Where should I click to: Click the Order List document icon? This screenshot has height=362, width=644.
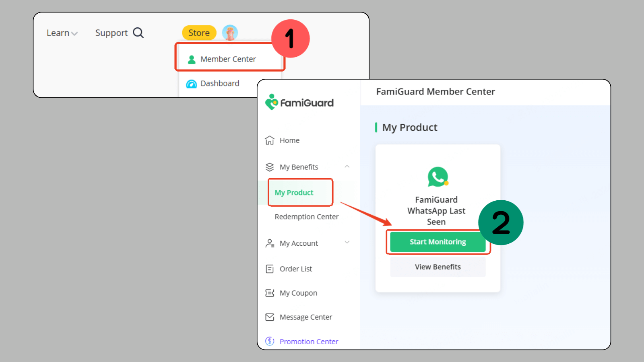tap(270, 269)
